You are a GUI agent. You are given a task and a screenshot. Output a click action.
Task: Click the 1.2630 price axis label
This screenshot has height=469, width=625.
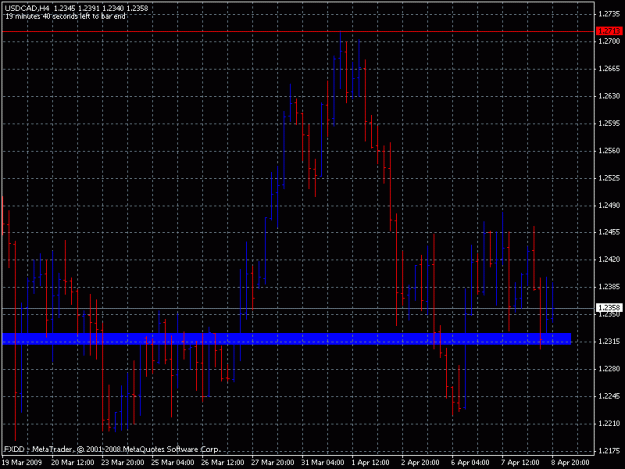coord(609,96)
